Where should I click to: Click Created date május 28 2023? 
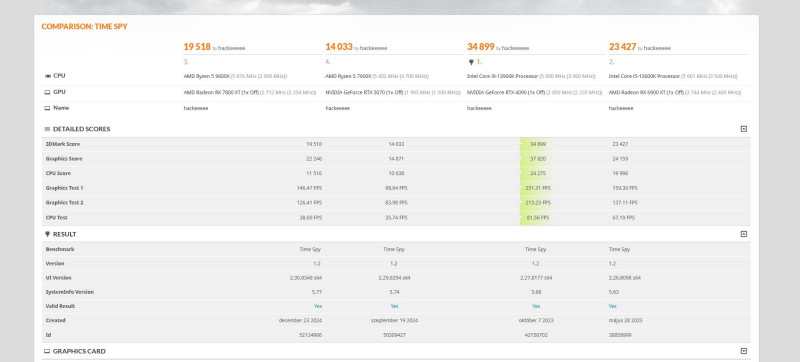tap(626, 321)
